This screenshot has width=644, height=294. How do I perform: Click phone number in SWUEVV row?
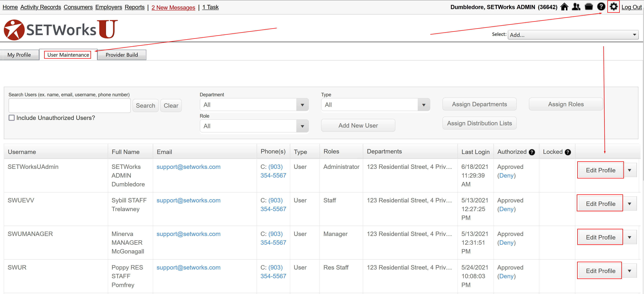pyautogui.click(x=273, y=205)
